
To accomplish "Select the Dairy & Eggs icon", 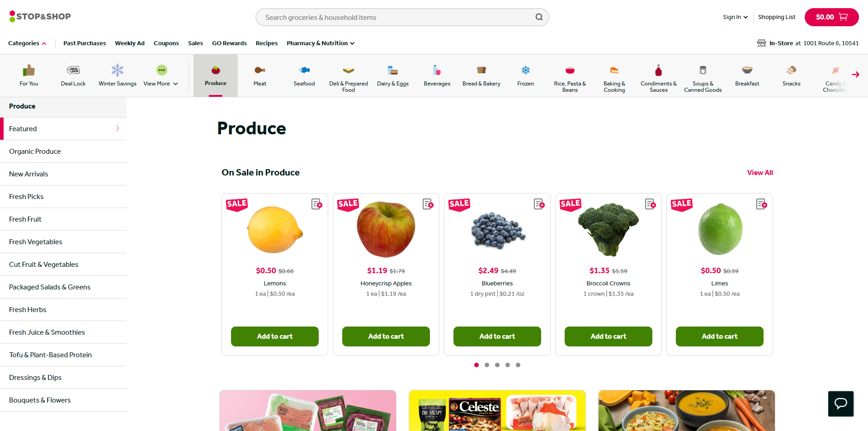I will (392, 70).
